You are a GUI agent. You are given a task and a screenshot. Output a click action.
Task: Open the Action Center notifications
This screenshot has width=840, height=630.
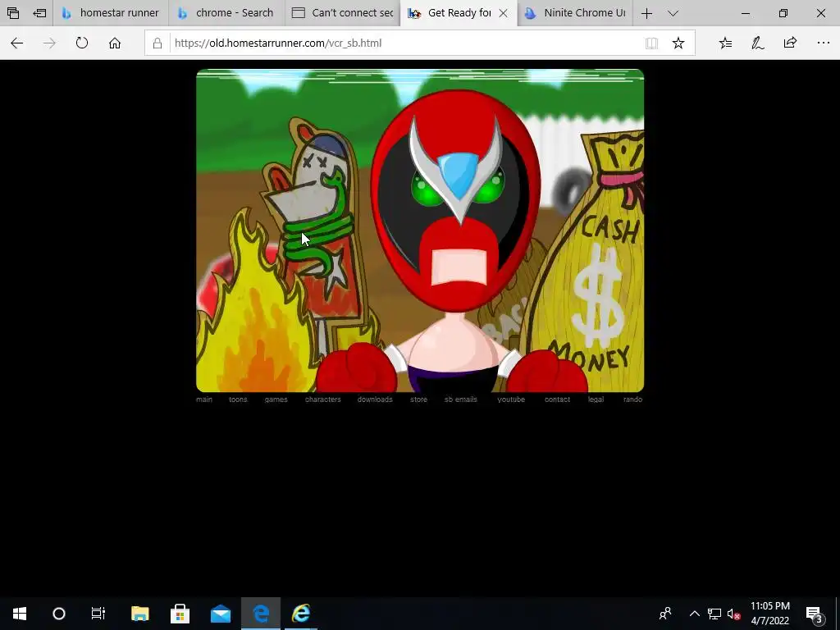click(815, 614)
